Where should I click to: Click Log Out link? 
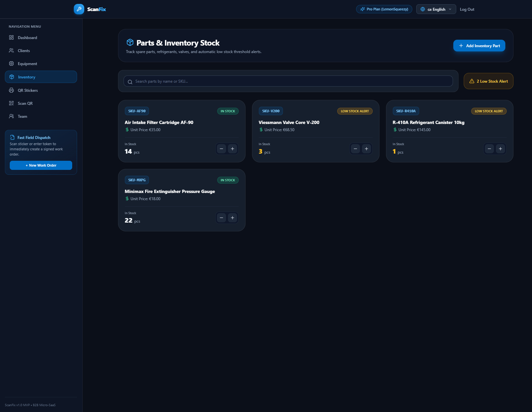[x=467, y=9]
